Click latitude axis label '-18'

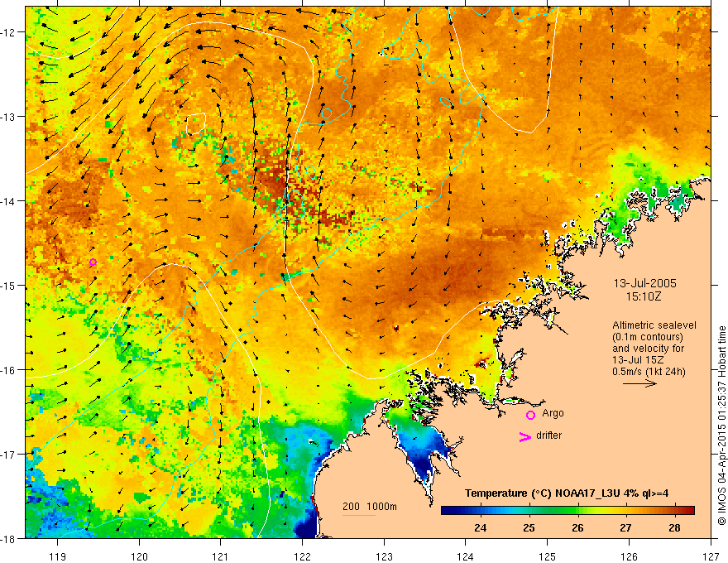point(8,538)
